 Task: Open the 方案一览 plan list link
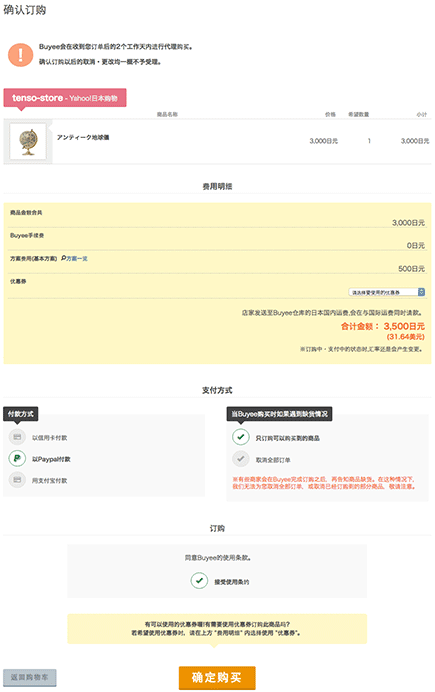(x=77, y=259)
